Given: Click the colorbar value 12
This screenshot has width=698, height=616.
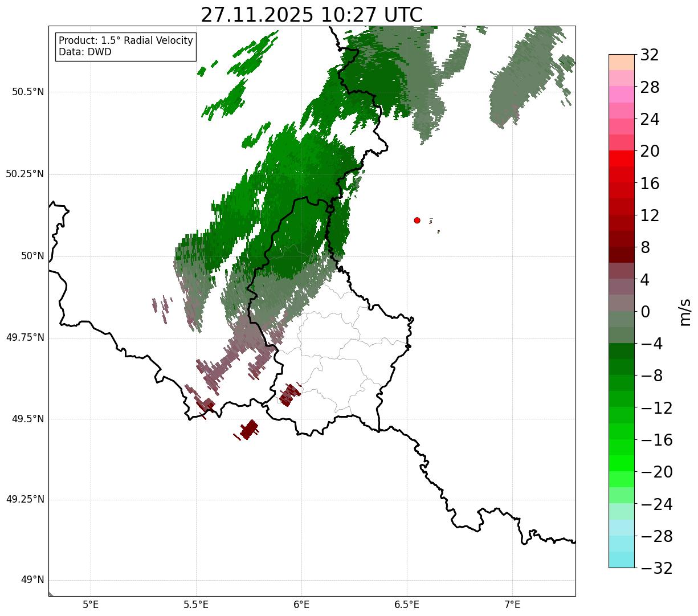Looking at the screenshot, I should [650, 215].
